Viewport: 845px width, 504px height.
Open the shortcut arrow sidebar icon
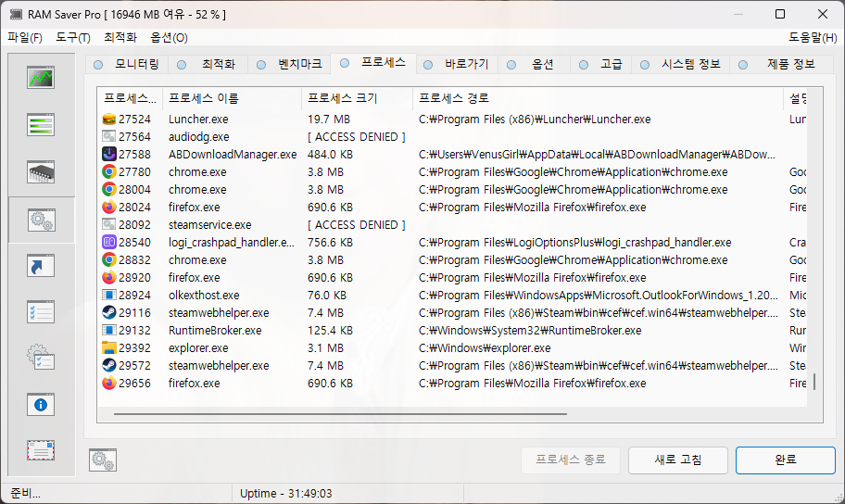[41, 266]
